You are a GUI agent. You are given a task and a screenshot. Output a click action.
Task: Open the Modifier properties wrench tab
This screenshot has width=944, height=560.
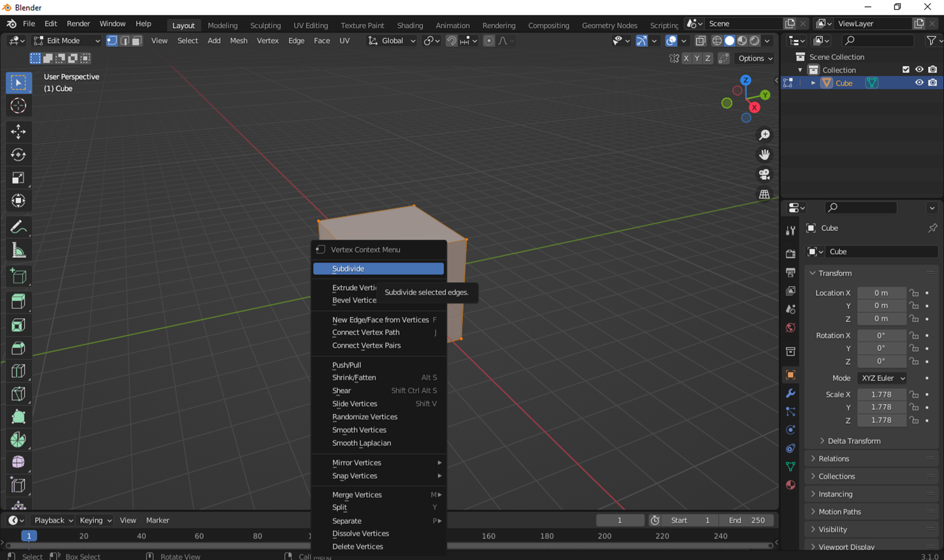tap(790, 393)
